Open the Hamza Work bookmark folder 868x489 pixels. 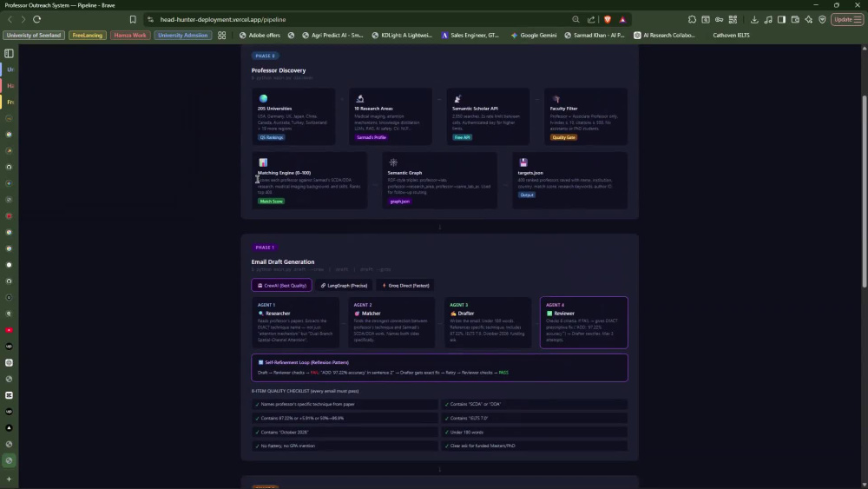(x=129, y=35)
